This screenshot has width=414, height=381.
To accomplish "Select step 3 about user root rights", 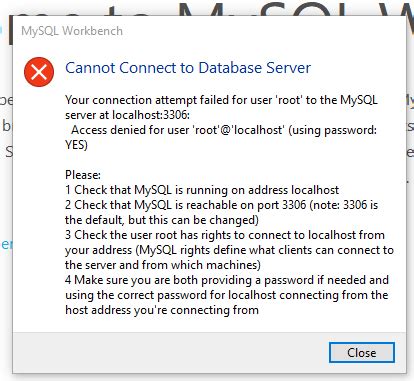I will (x=225, y=235).
